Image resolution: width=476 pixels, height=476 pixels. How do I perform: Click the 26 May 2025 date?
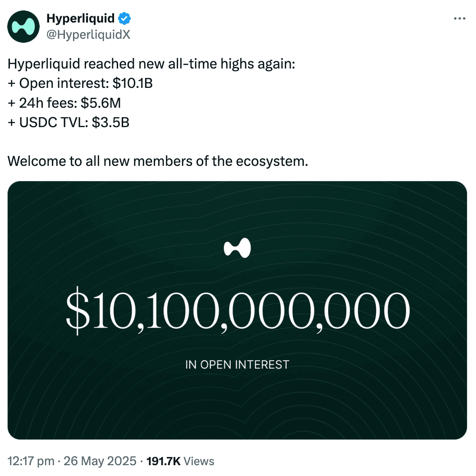(x=100, y=461)
